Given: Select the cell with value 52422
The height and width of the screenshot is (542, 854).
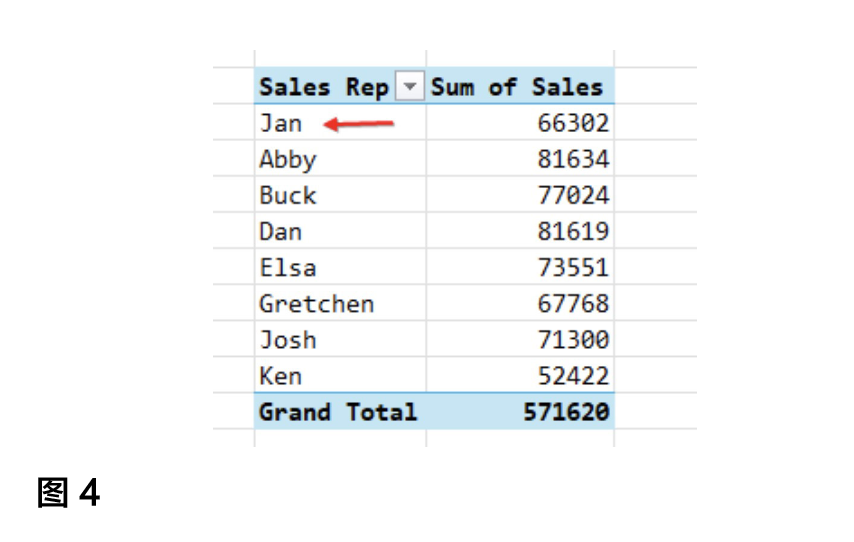Looking at the screenshot, I should 573,376.
